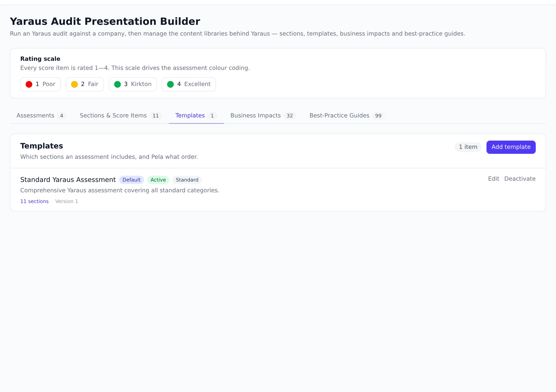Deactivate the Standard Yaraus Assessment template
The height and width of the screenshot is (392, 556).
(520, 179)
